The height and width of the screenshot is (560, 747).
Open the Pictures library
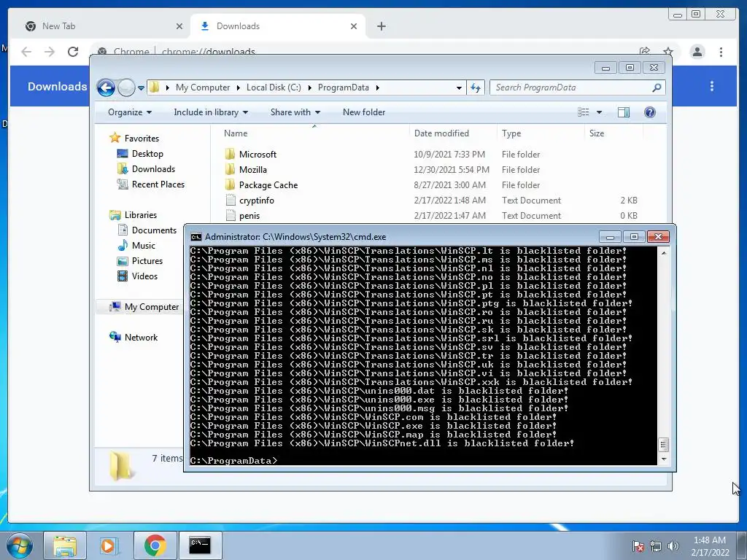[x=147, y=261]
